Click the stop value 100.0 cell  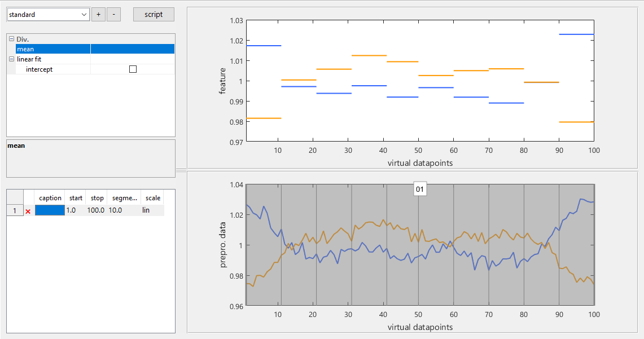click(97, 210)
